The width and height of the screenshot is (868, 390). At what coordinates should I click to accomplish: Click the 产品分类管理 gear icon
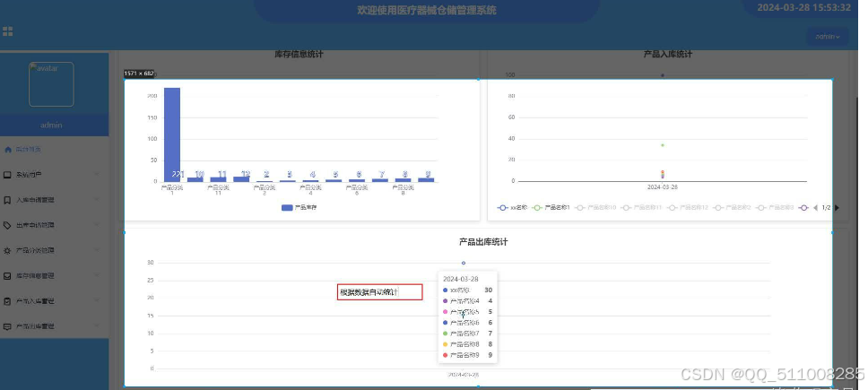coord(7,251)
